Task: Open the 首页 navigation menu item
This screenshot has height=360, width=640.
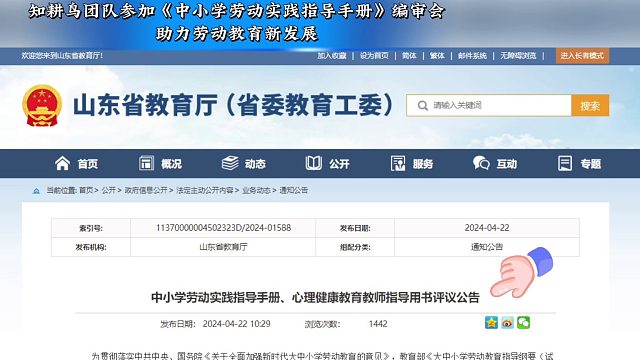Action: pos(88,164)
